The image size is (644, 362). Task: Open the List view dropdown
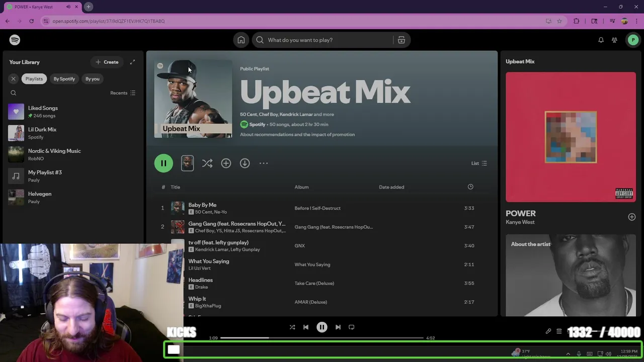coord(479,163)
